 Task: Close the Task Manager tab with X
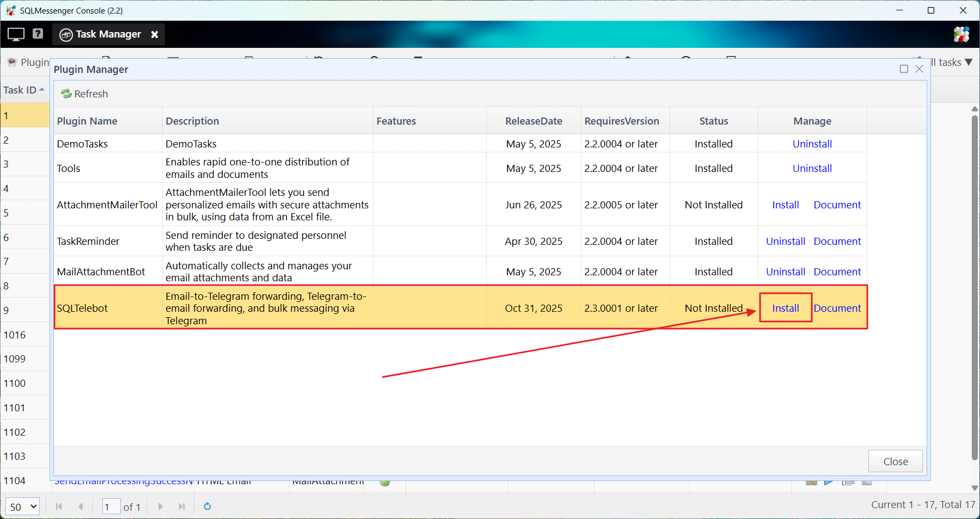tap(155, 34)
